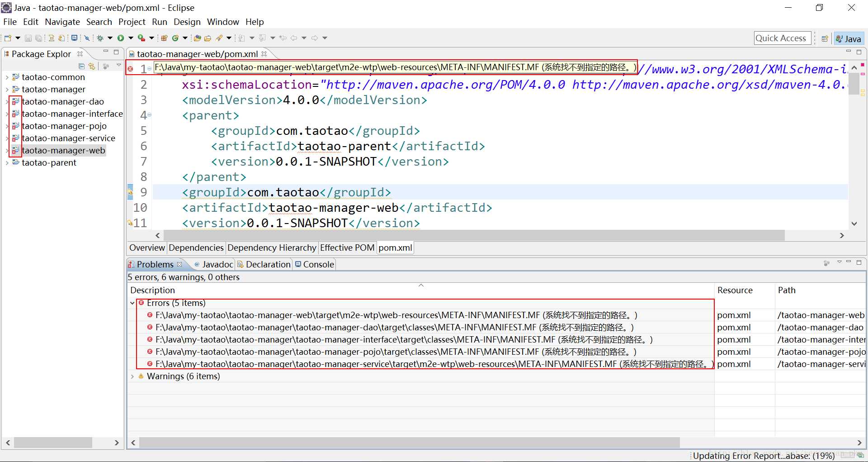This screenshot has width=868, height=462.
Task: Open dropdown next to Debug icon
Action: 110,38
